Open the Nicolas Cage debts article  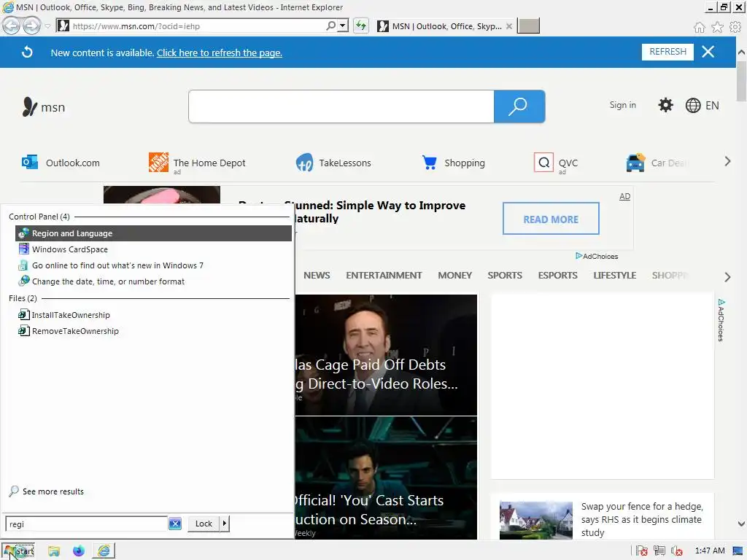386,355
